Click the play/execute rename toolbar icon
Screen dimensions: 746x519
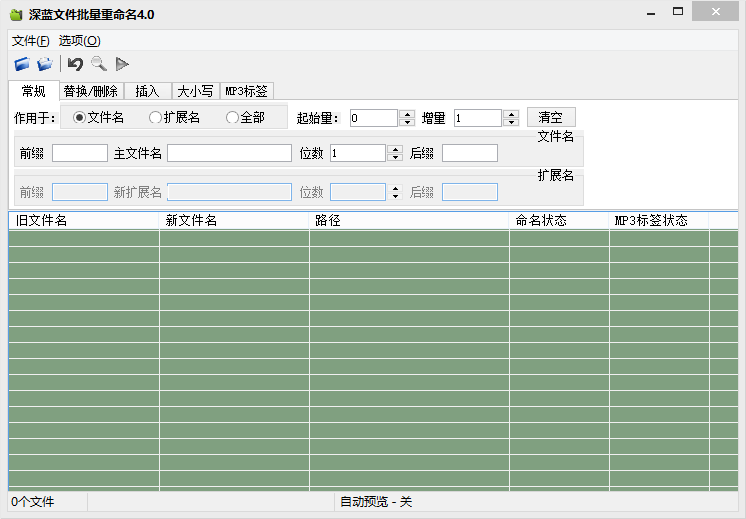pos(122,64)
